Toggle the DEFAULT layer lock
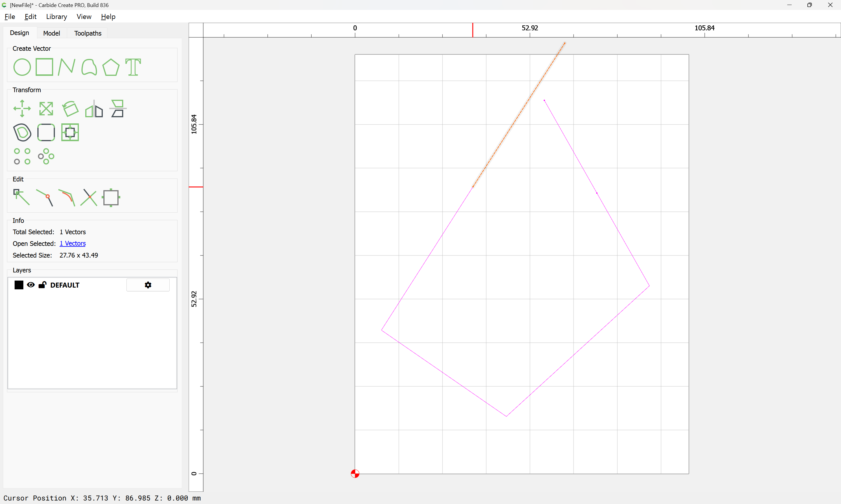This screenshot has height=504, width=841. [42, 285]
